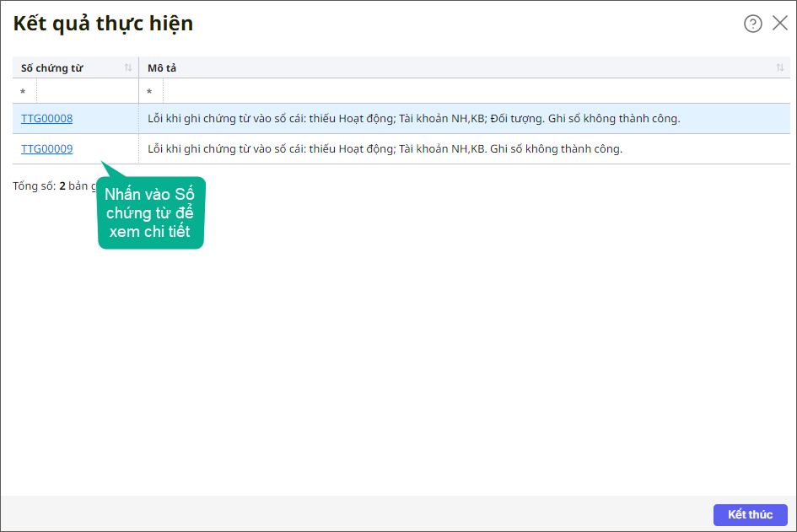
Task: Click sort arrows icon in Mô tả column
Action: point(780,67)
